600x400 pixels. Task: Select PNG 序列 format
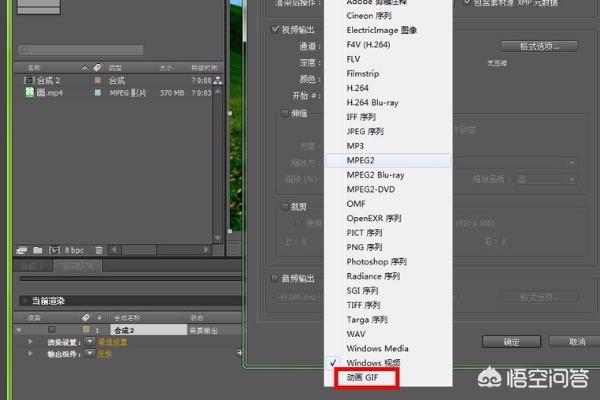click(x=364, y=248)
